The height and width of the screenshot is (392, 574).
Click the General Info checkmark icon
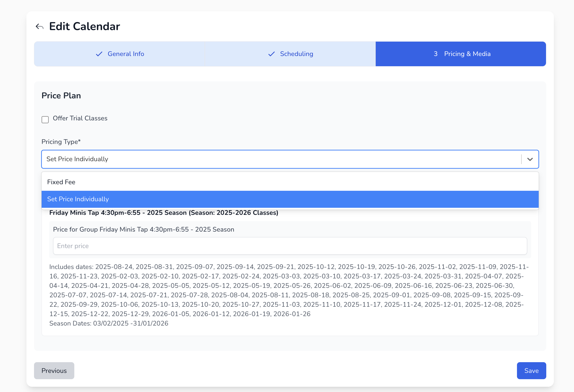pyautogui.click(x=99, y=54)
